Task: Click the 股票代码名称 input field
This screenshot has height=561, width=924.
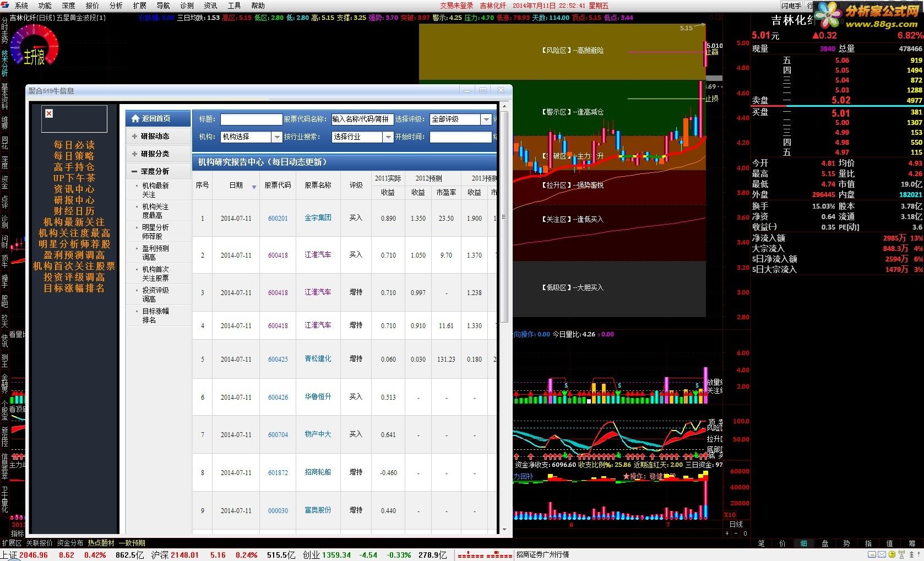Action: point(362,119)
